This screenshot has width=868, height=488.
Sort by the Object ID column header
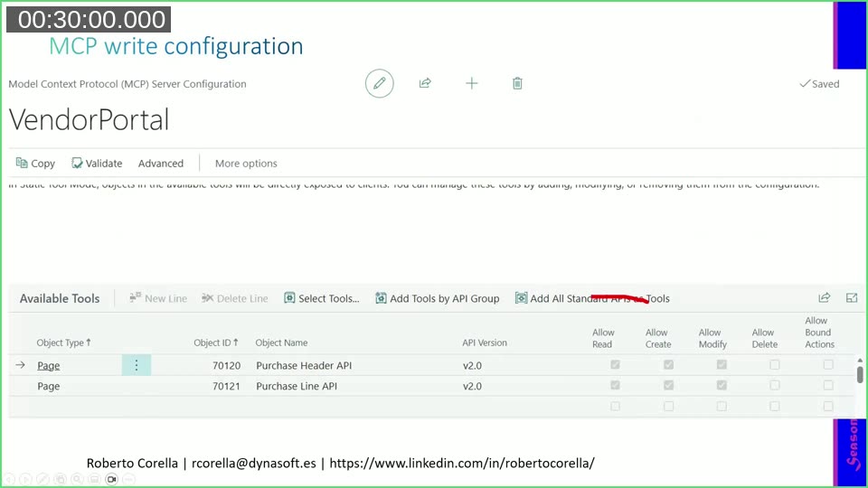tap(216, 343)
